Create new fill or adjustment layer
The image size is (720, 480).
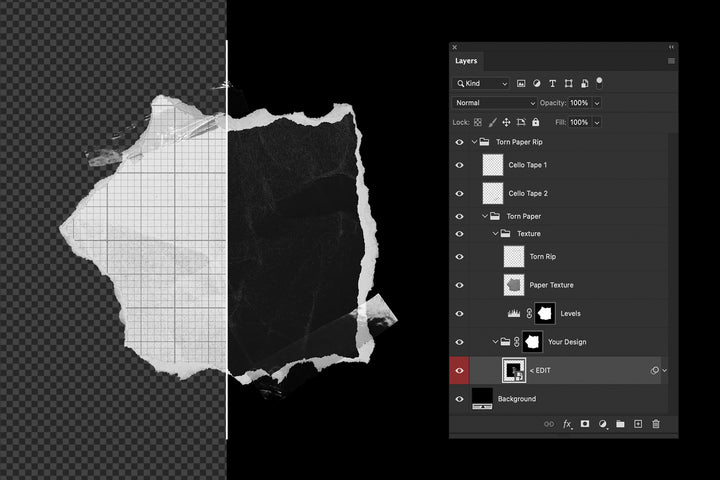(x=602, y=424)
